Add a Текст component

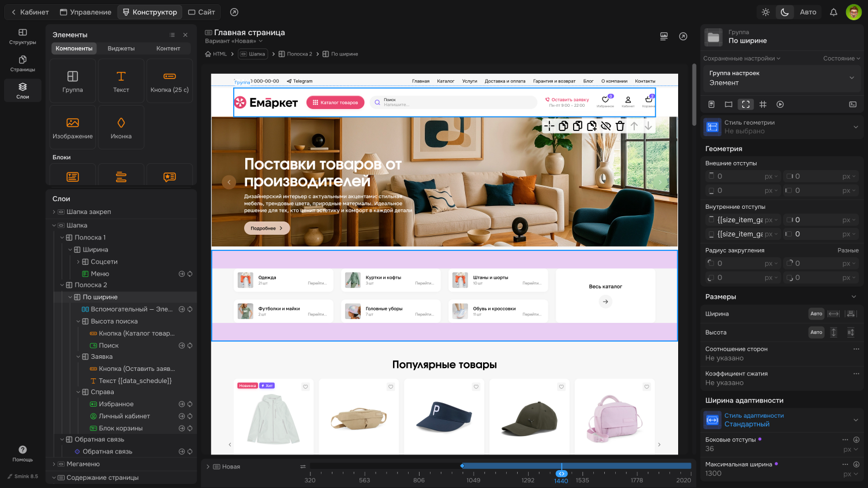[121, 81]
